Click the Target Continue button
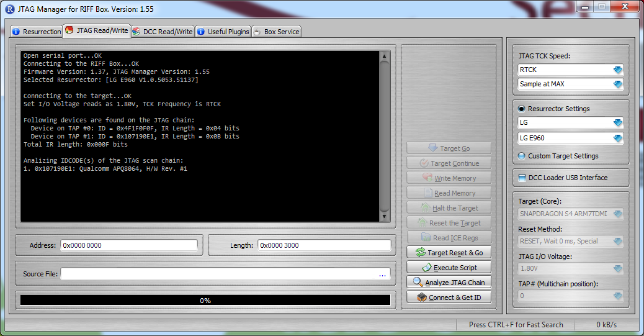 [449, 163]
